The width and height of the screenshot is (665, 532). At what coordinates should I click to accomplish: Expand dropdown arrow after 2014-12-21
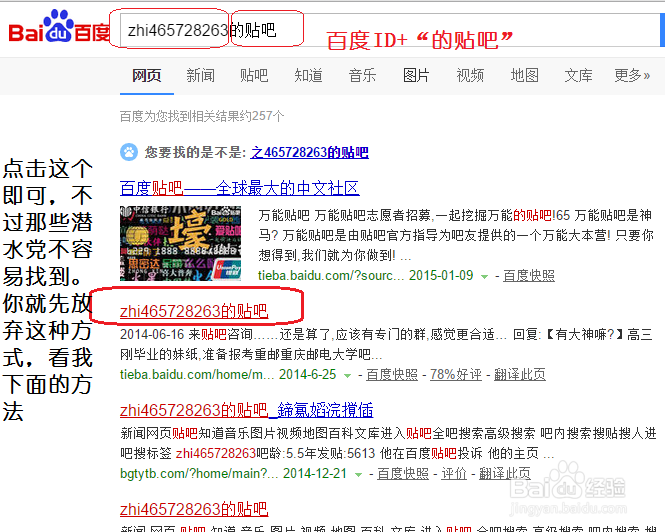(x=358, y=474)
